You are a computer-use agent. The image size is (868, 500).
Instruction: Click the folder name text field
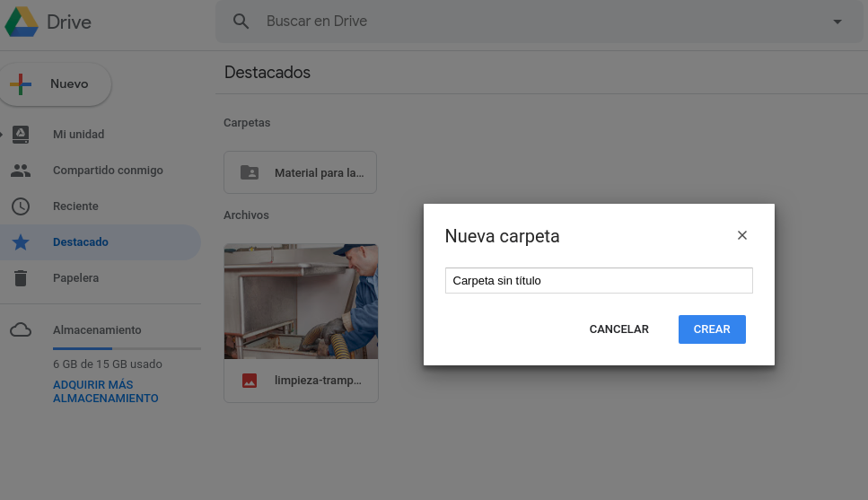click(599, 281)
